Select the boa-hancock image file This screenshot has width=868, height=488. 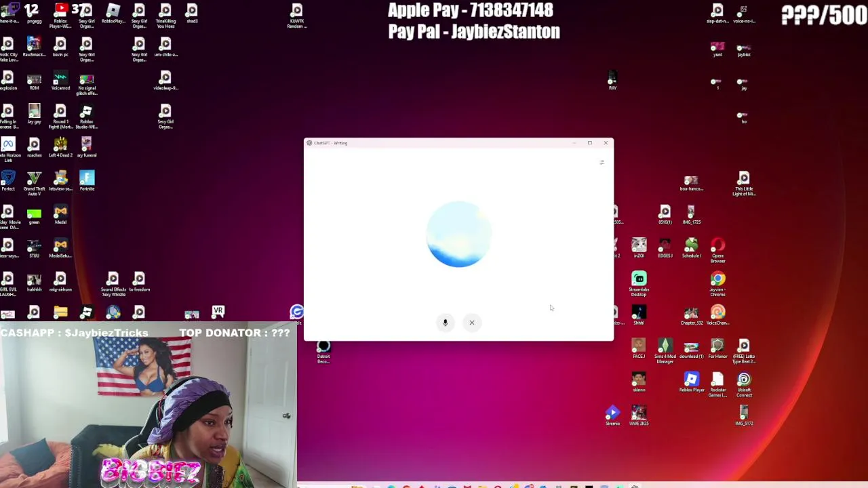[x=691, y=183]
